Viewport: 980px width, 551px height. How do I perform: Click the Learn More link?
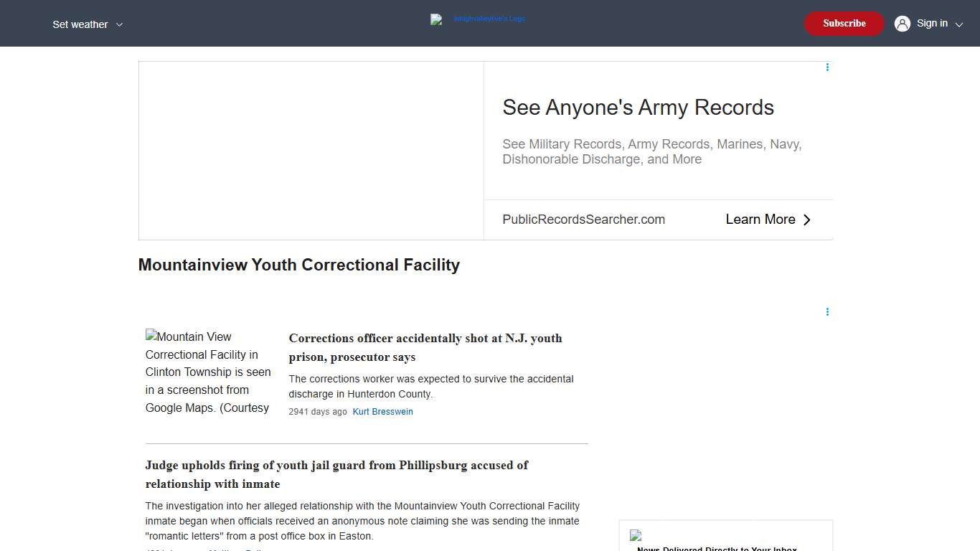(760, 220)
